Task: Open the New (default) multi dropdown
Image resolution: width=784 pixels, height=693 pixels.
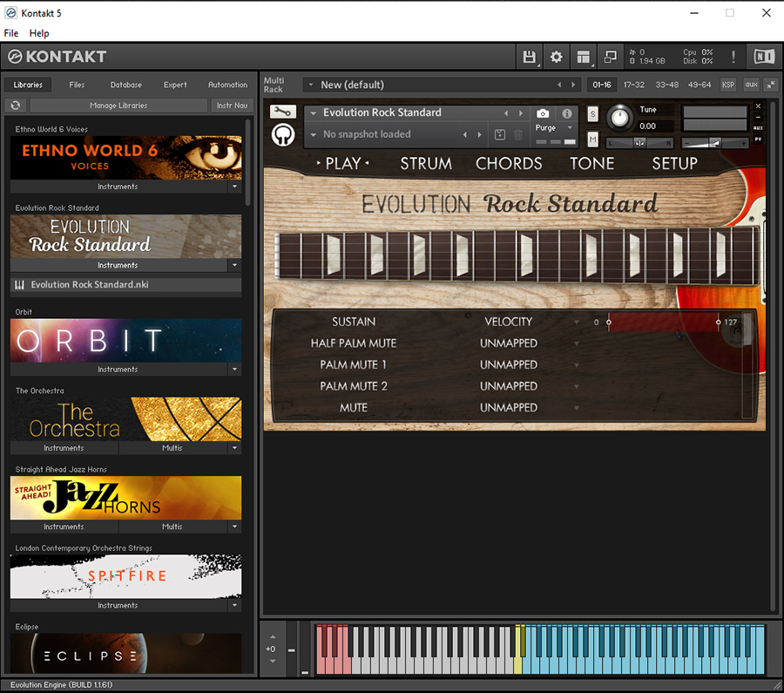Action: [311, 85]
